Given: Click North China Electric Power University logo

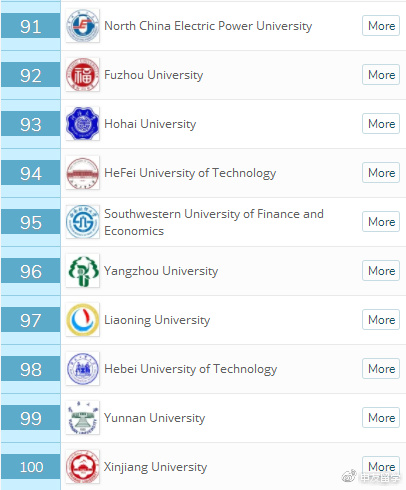Looking at the screenshot, I should [83, 26].
